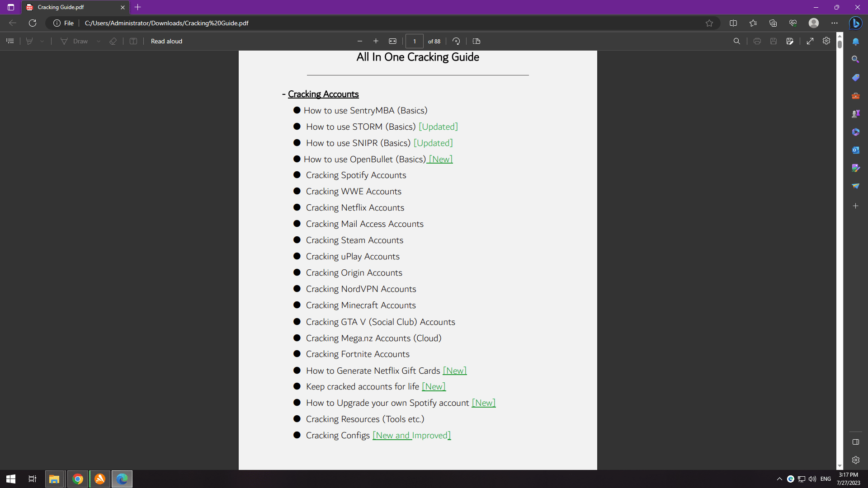868x488 pixels.
Task: Open the PDF settings gear
Action: tap(826, 41)
